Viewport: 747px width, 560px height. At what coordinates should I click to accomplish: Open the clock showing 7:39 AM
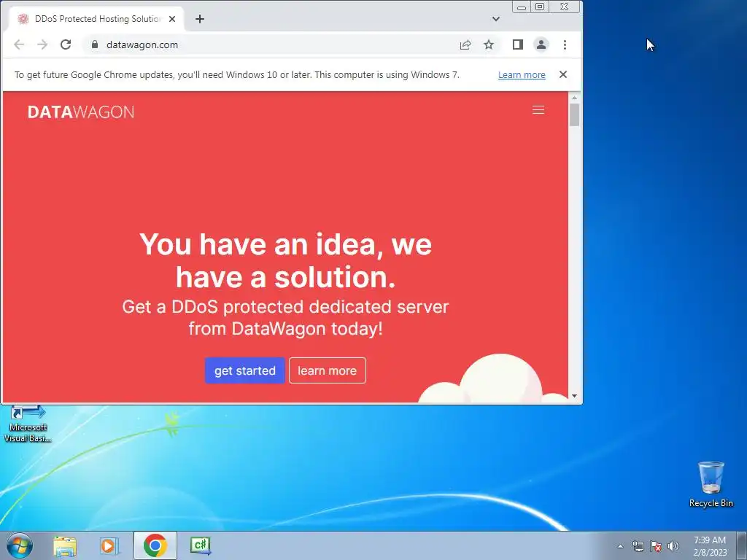point(710,545)
